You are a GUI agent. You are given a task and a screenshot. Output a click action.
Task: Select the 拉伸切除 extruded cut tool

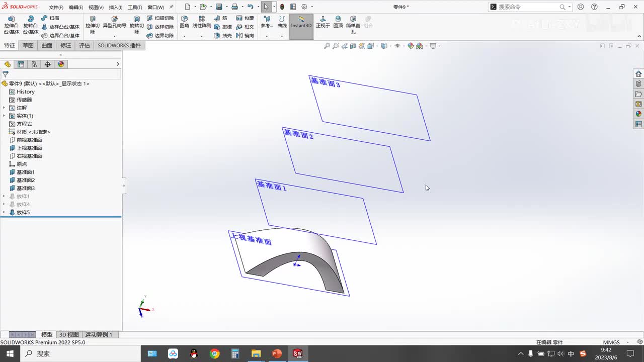[93, 25]
